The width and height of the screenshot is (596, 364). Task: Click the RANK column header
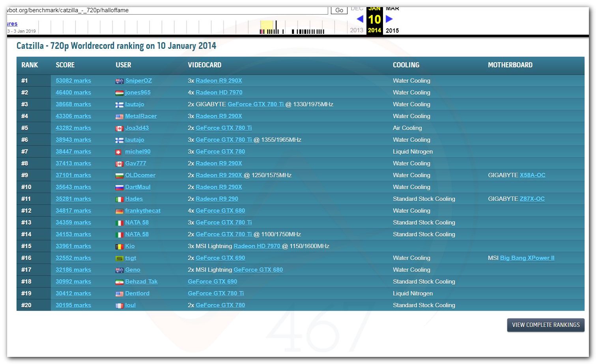click(30, 65)
